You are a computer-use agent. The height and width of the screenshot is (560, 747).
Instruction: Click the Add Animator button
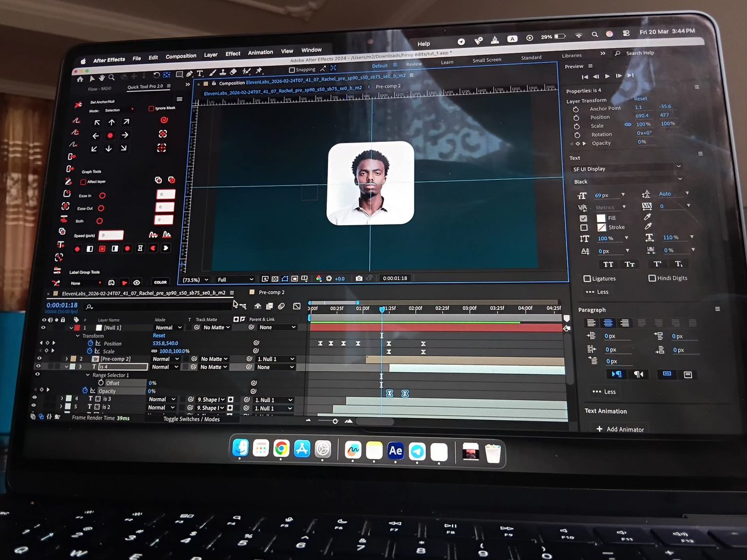620,429
